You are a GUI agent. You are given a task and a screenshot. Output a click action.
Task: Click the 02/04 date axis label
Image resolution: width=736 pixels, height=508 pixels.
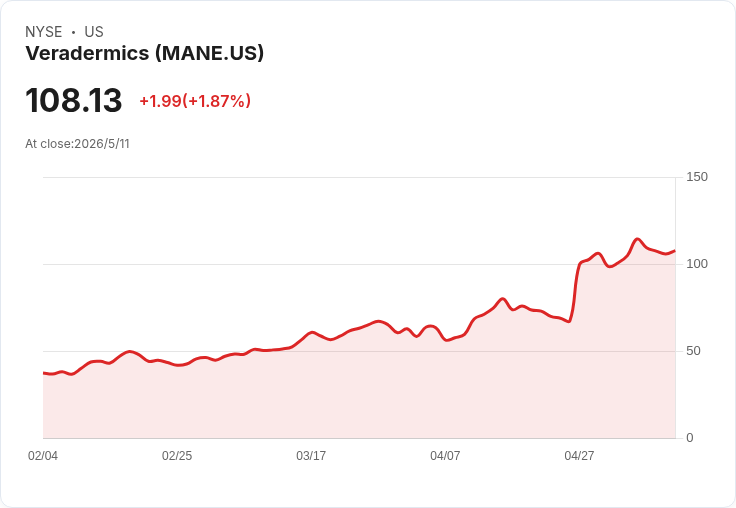coord(43,456)
